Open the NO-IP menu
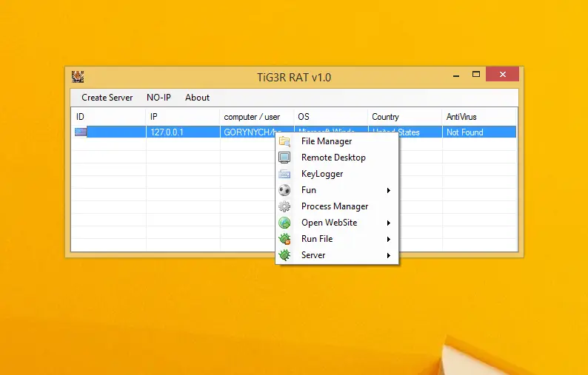Viewport: 588px width, 375px height. point(159,98)
